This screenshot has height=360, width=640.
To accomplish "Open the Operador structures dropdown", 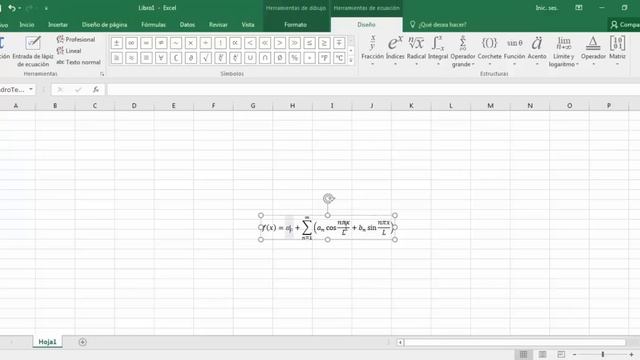I will (593, 51).
